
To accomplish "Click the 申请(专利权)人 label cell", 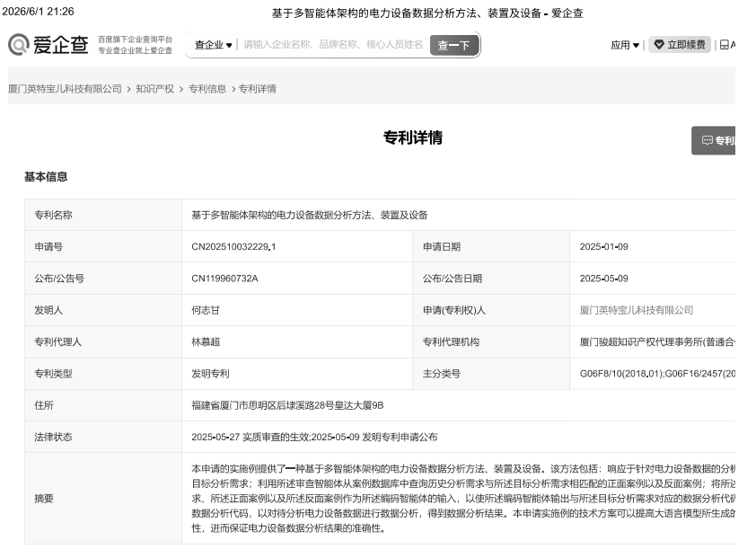I will [491, 310].
